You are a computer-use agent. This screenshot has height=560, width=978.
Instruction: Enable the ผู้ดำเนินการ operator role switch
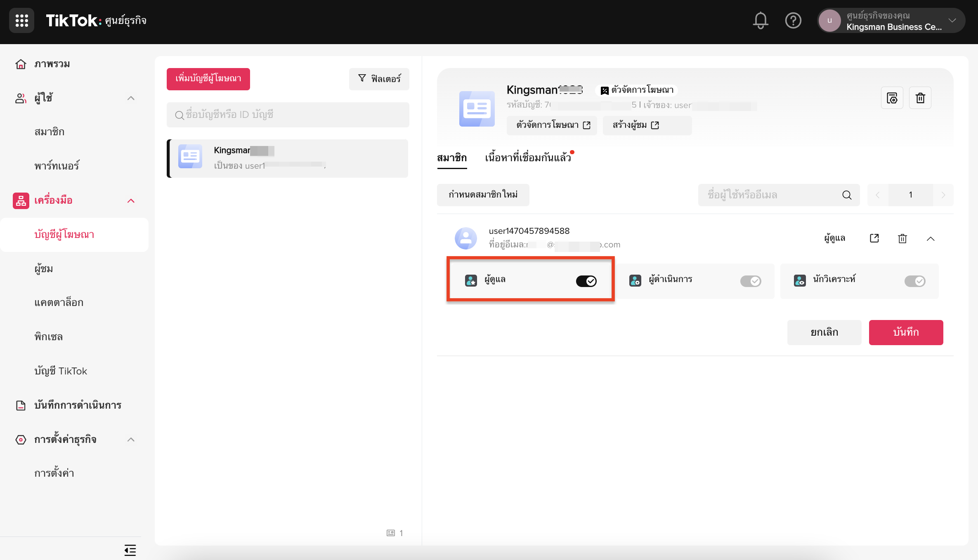[750, 281]
